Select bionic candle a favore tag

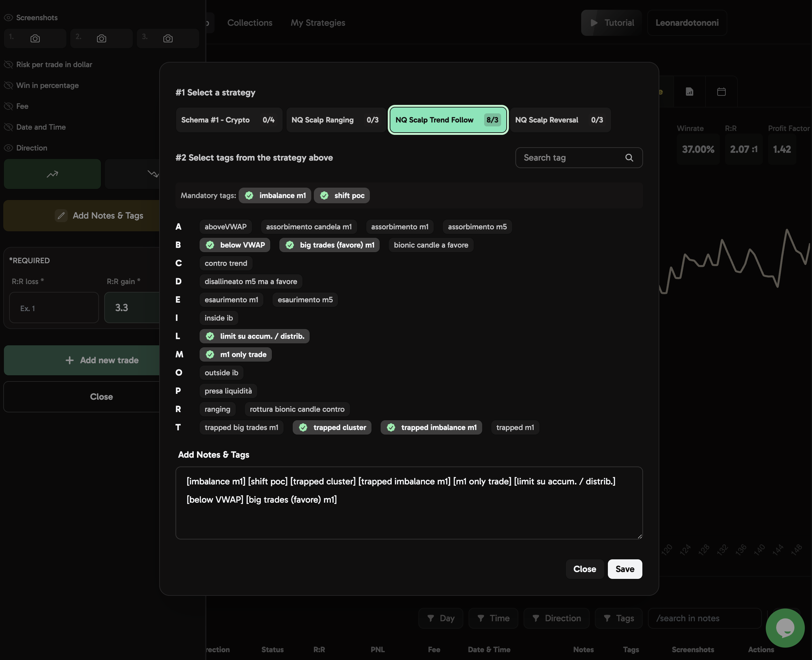(431, 245)
